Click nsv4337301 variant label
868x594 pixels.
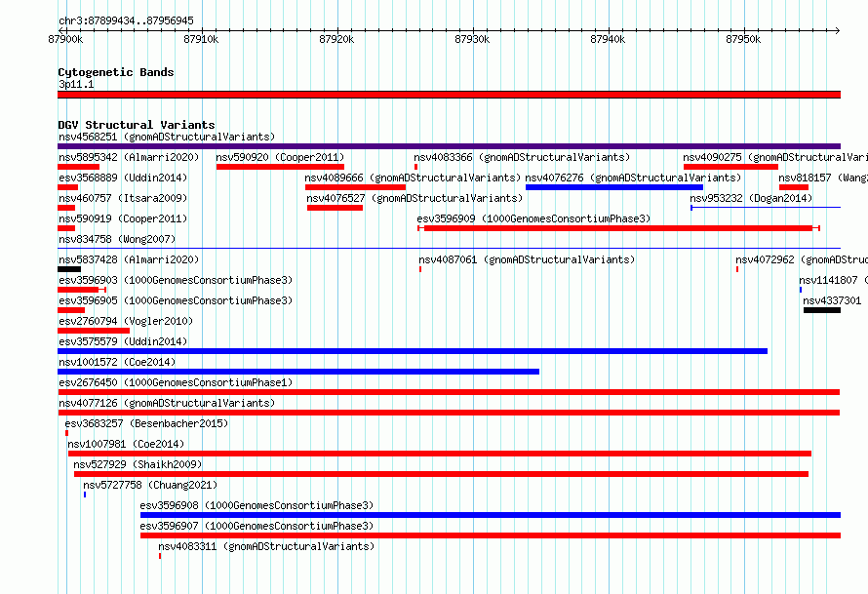point(832,300)
